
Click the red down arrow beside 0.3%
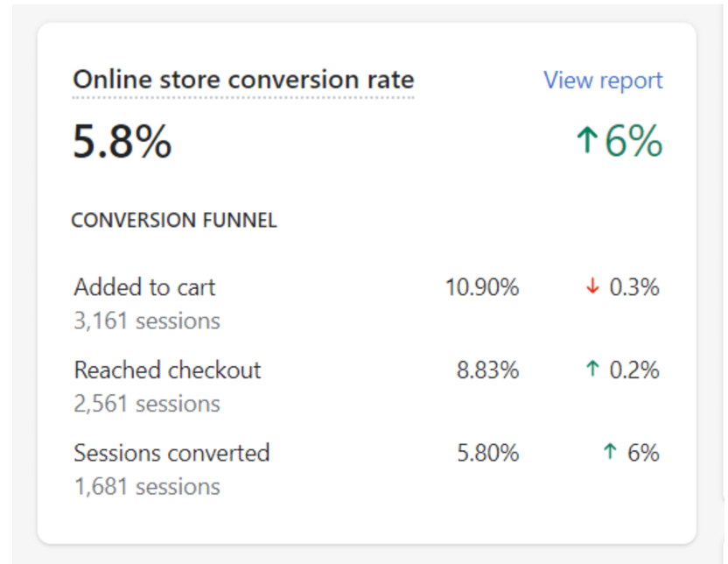(x=592, y=286)
